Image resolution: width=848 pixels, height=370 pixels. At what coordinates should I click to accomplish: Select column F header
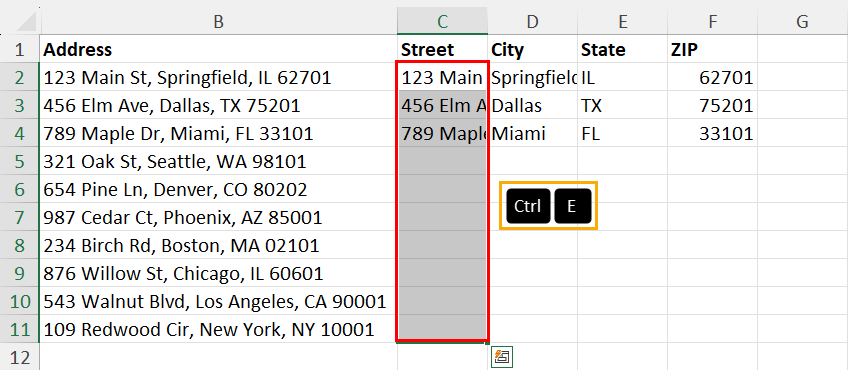pyautogui.click(x=712, y=21)
